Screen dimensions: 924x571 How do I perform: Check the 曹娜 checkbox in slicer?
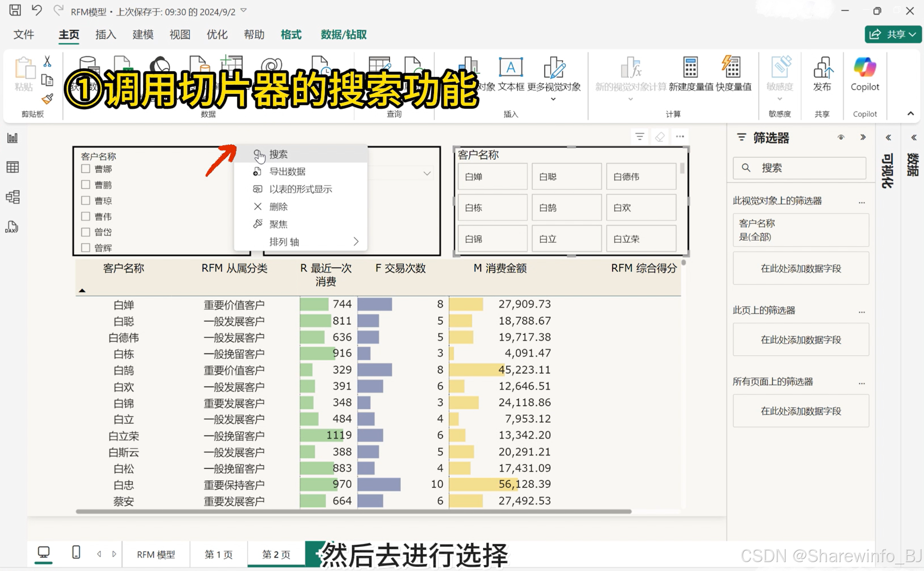coord(86,169)
